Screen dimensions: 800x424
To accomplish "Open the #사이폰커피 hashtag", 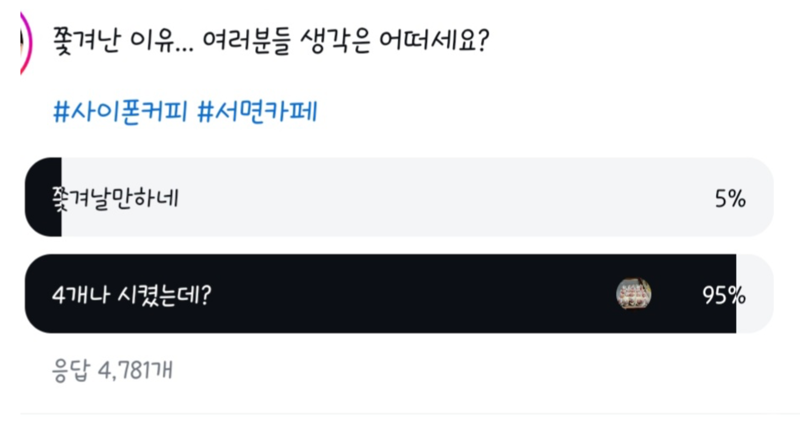I will pos(121,111).
